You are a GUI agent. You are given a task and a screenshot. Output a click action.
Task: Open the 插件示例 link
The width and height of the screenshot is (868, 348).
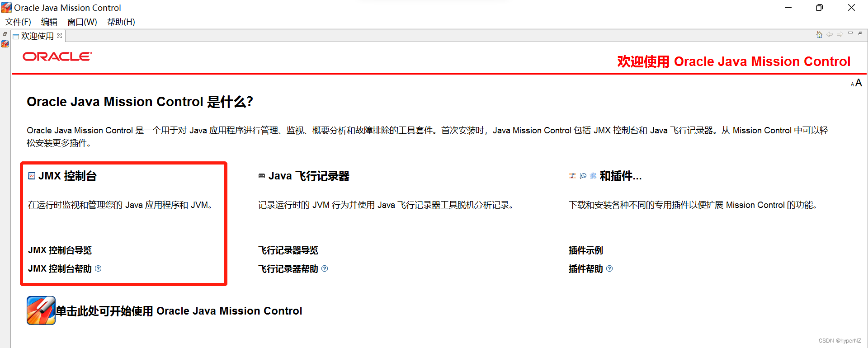(585, 250)
